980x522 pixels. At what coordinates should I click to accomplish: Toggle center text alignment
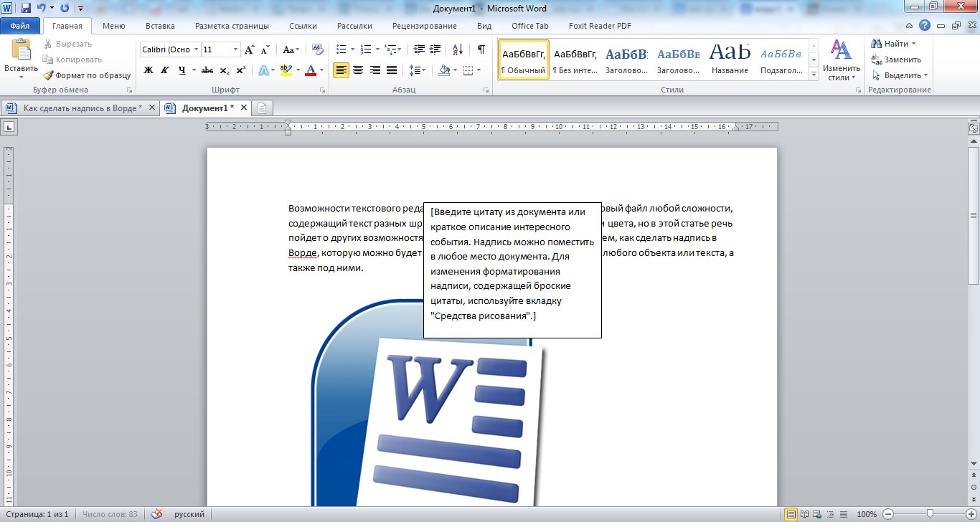(357, 70)
